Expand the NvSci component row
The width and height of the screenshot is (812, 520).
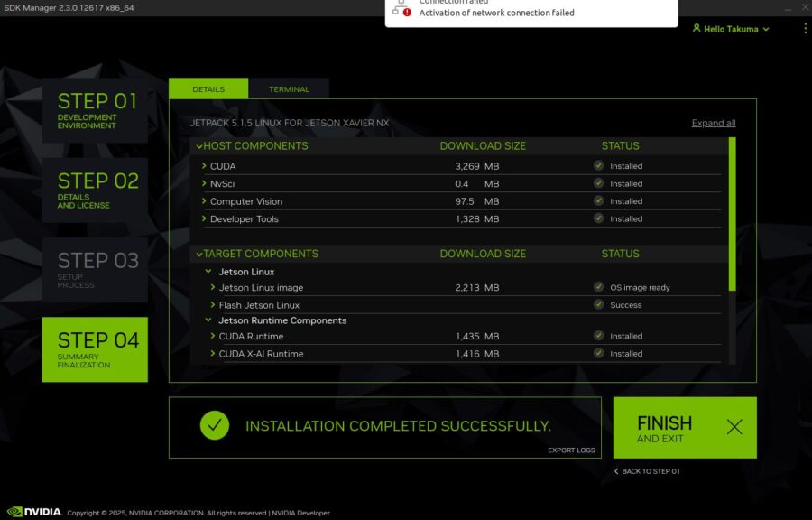click(x=204, y=183)
